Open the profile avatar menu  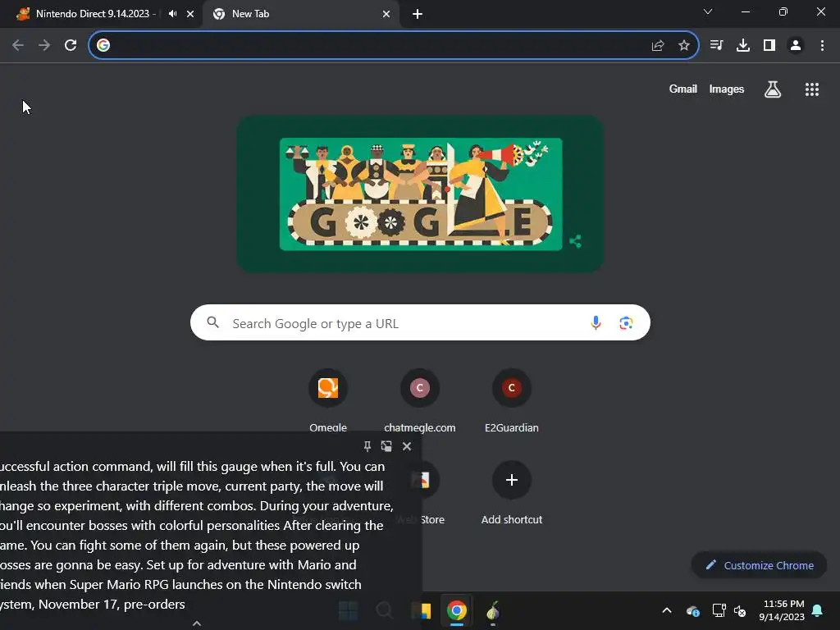tap(796, 45)
